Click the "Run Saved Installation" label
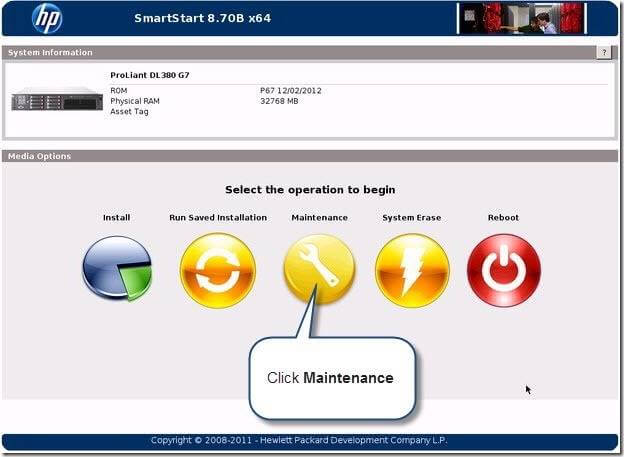This screenshot has height=457, width=624. (x=218, y=218)
